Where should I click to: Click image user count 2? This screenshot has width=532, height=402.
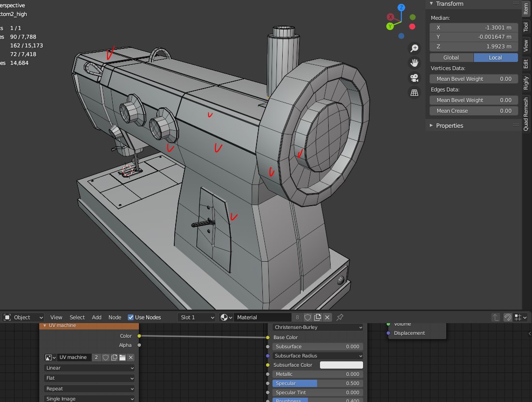[96, 357]
